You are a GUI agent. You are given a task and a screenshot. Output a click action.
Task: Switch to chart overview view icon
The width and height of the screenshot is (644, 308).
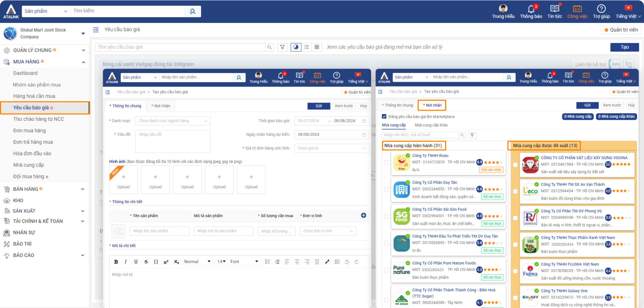tap(296, 47)
